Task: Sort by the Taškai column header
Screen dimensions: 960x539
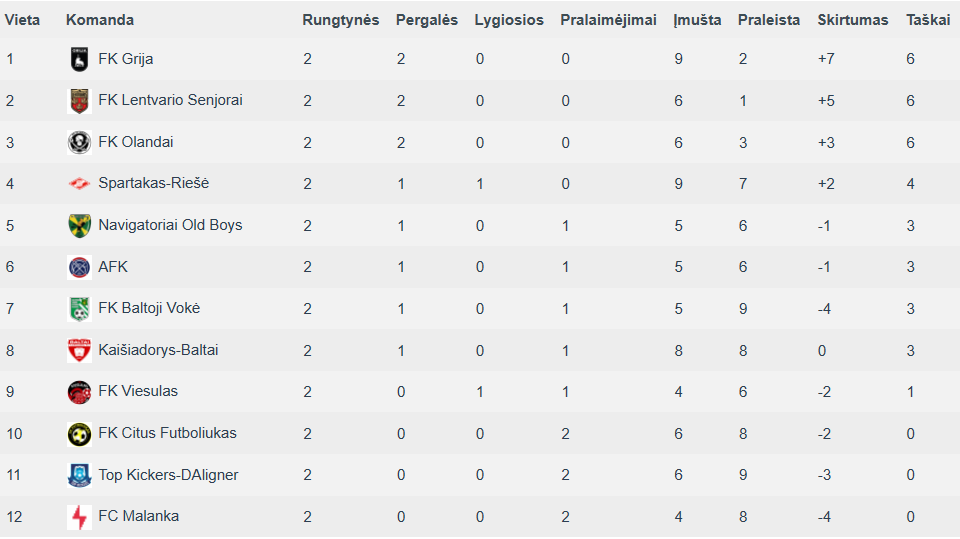Action: (928, 20)
